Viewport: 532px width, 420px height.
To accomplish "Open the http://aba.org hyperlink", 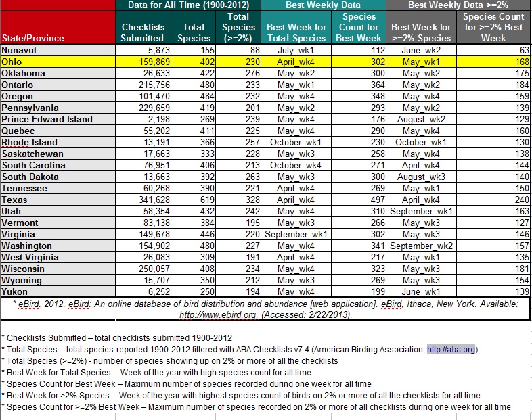I will [451, 350].
